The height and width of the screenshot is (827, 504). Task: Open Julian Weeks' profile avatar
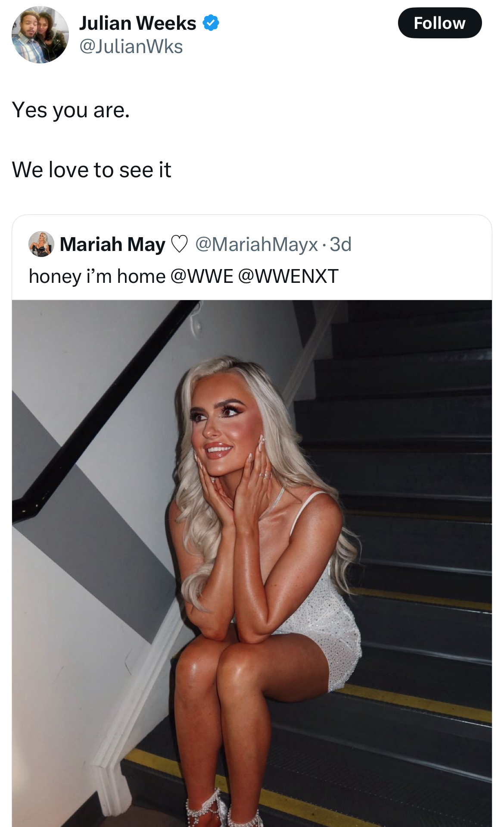click(40, 34)
